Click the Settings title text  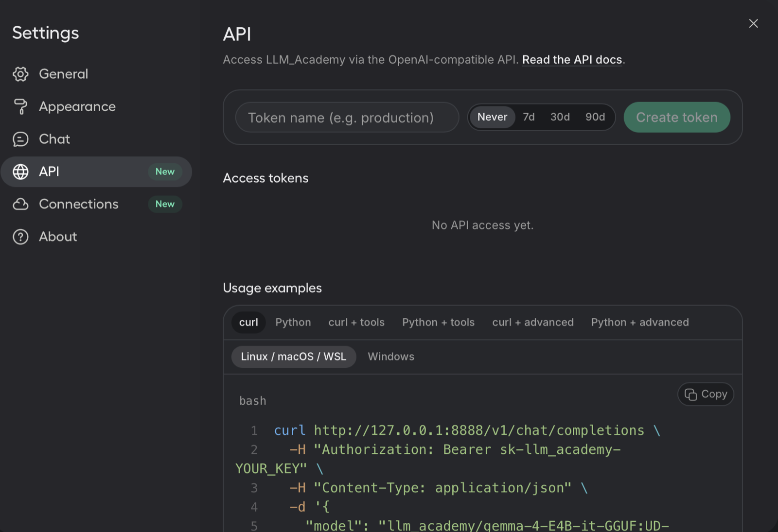[45, 33]
